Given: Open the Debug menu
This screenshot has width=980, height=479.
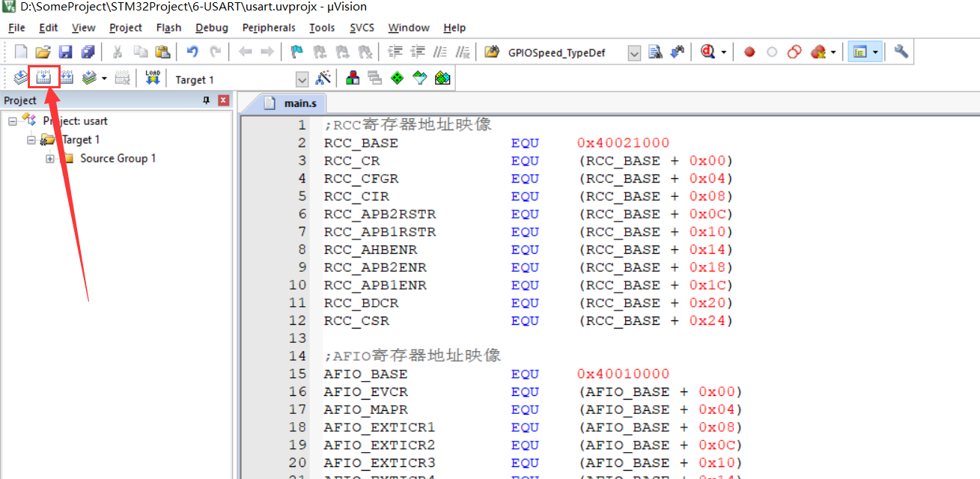Looking at the screenshot, I should [212, 28].
